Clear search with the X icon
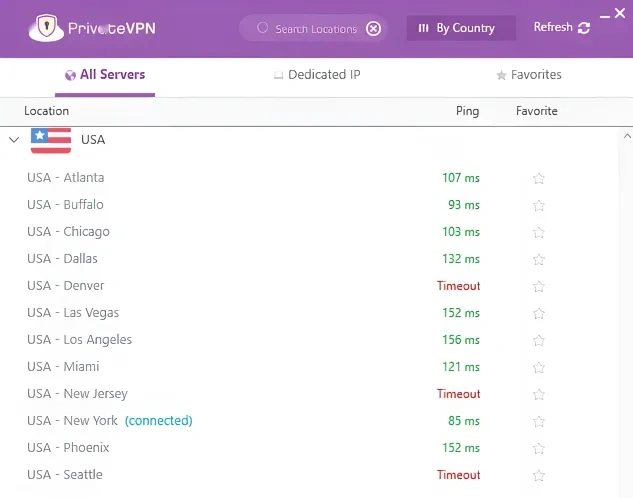The image size is (633, 498). (x=373, y=29)
